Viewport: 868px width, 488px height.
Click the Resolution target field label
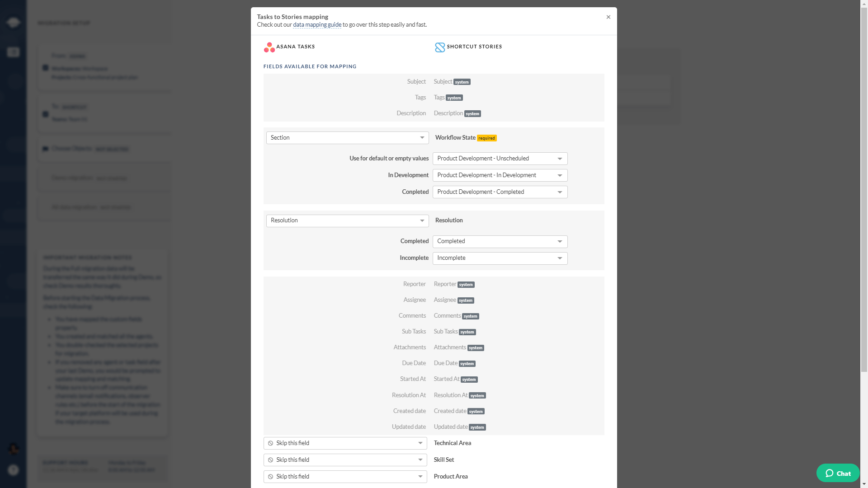449,221
